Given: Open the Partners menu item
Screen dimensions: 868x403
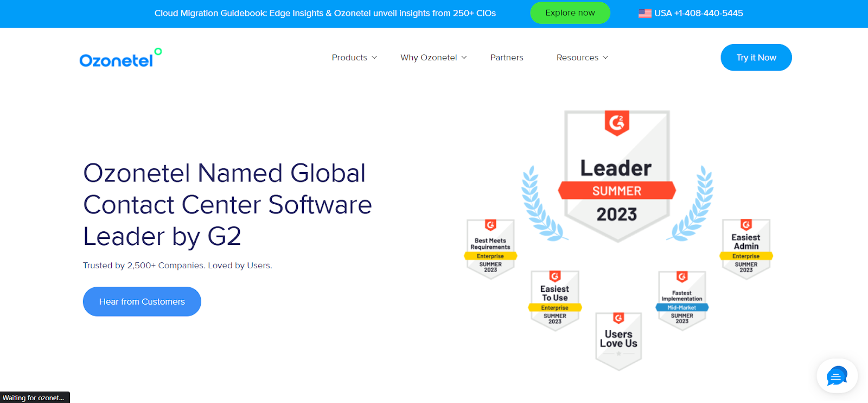Looking at the screenshot, I should pos(507,58).
